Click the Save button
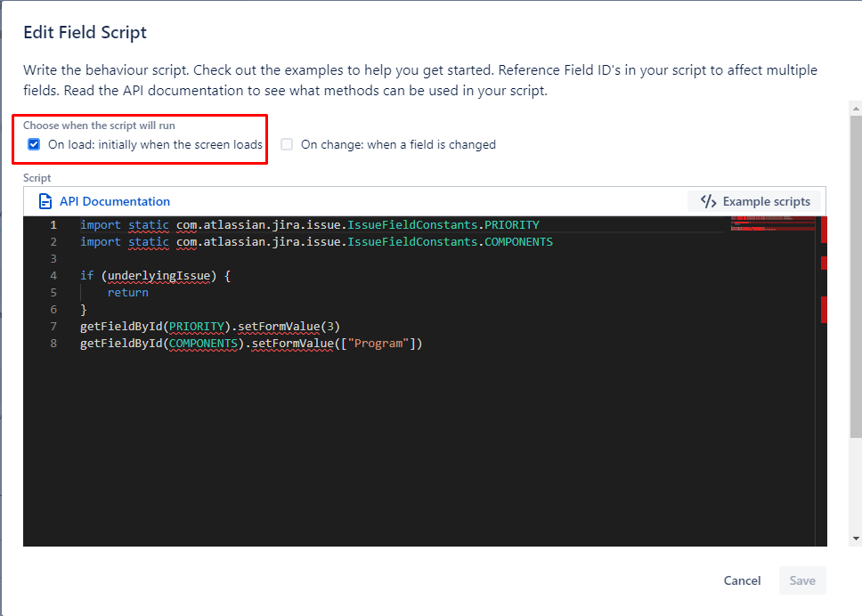Viewport: 862px width, 616px height. point(801,580)
